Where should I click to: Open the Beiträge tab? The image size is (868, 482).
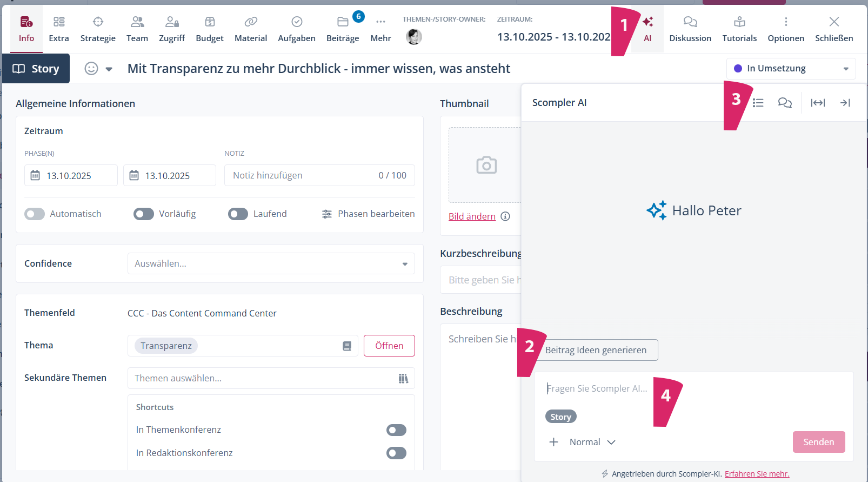[x=343, y=29]
